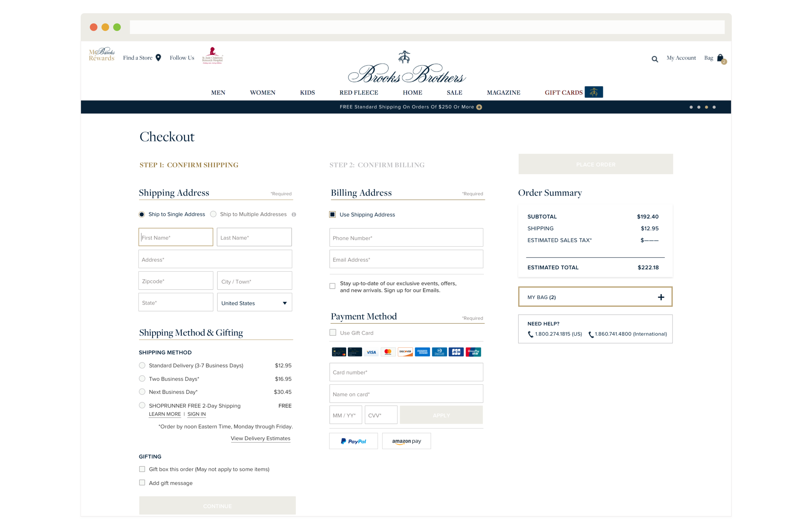Open the HOME menu

(x=412, y=93)
